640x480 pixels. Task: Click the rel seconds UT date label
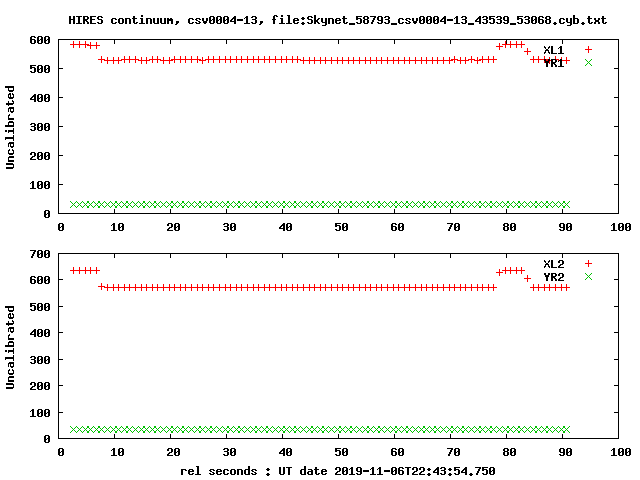[x=338, y=471]
